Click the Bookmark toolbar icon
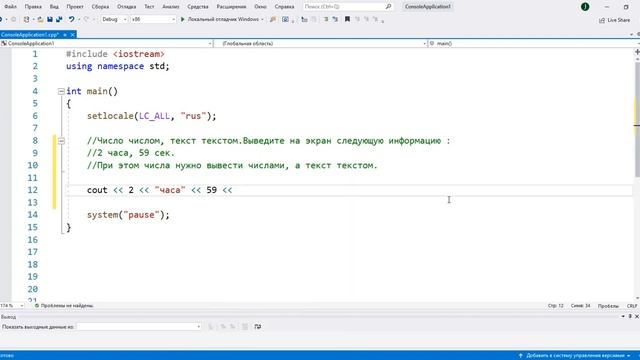 (x=347, y=19)
